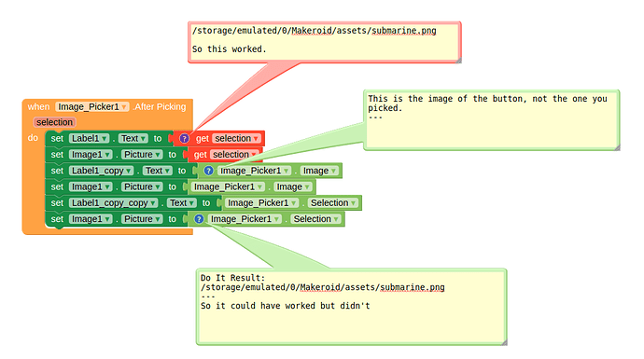Toggle comment icon on get selection block

[184, 139]
